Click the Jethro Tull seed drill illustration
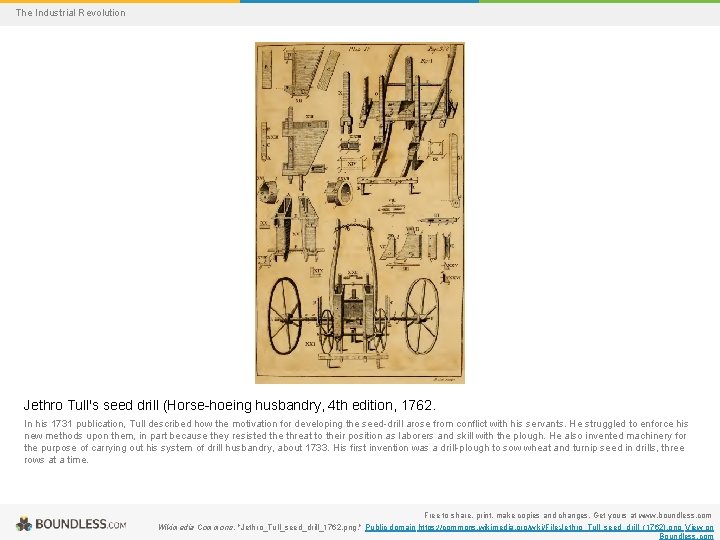The image size is (720, 540). point(360,213)
